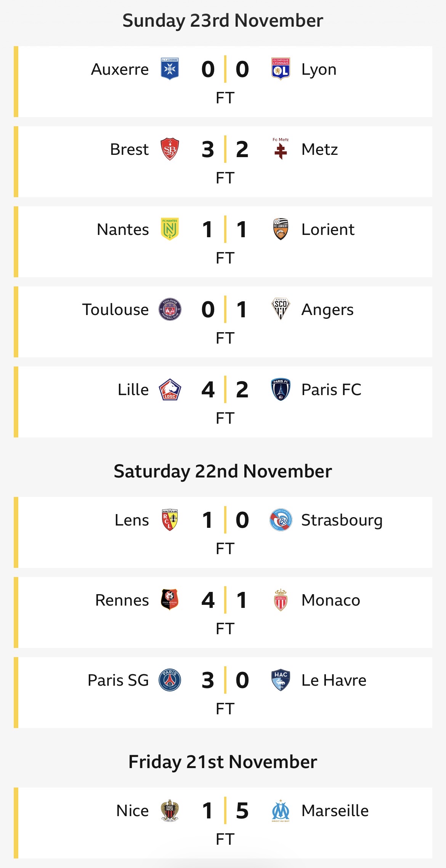Select the Sunday 23rd November heading

(x=223, y=21)
